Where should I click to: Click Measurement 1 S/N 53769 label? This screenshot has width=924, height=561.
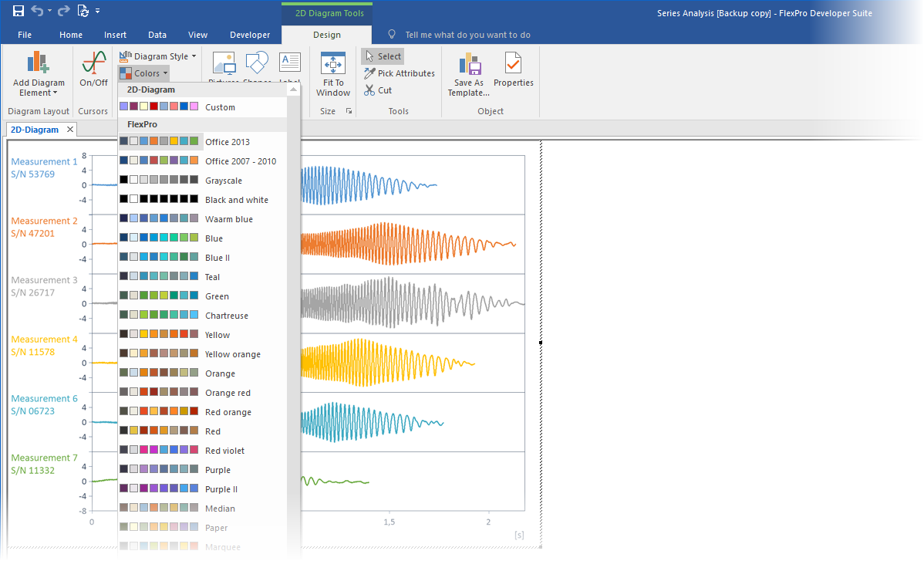[44, 168]
